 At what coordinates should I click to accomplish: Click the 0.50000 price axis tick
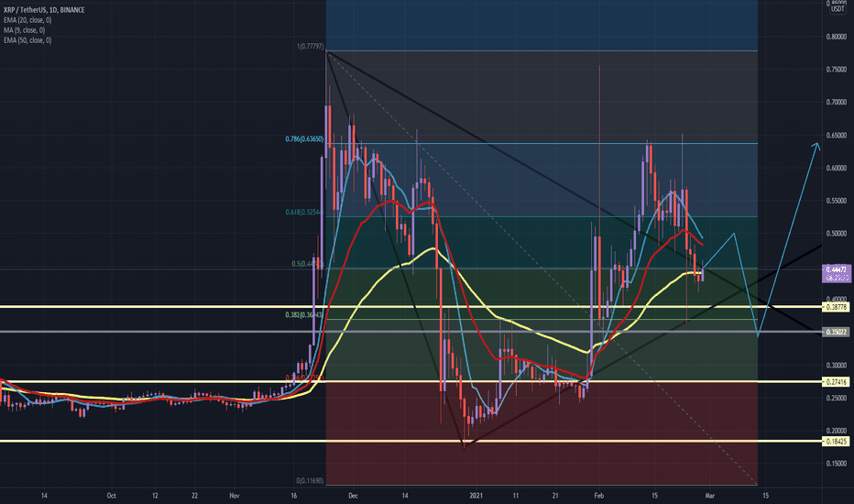pyautogui.click(x=836, y=234)
